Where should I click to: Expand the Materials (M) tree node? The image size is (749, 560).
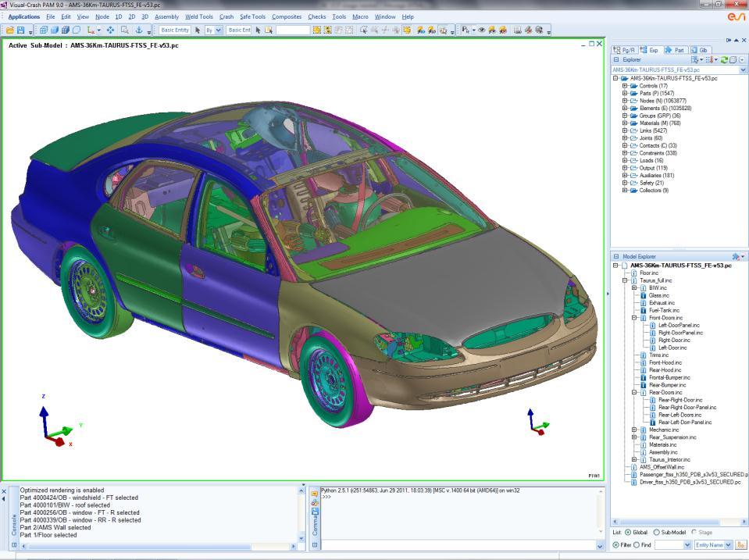(625, 123)
